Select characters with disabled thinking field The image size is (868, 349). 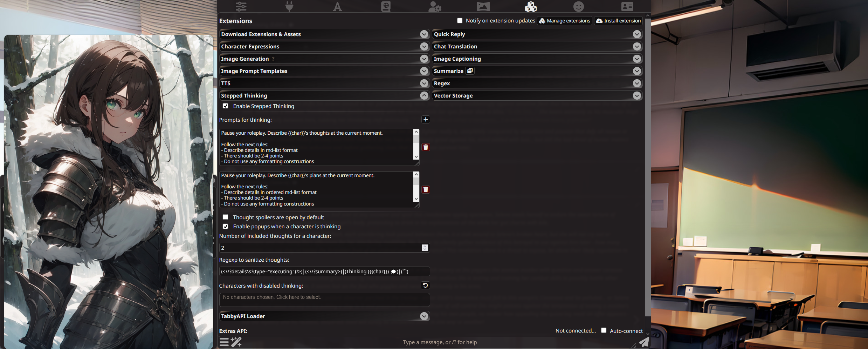(324, 300)
